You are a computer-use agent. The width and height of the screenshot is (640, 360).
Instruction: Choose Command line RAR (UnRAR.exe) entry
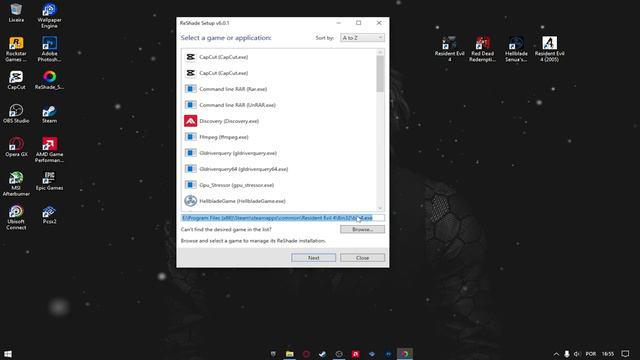coord(279,105)
